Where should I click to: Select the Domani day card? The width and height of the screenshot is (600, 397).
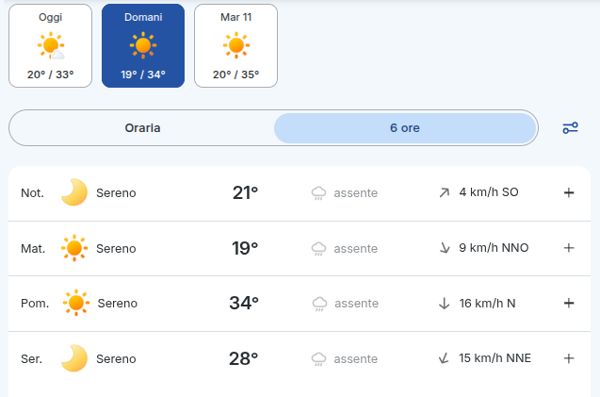point(143,46)
